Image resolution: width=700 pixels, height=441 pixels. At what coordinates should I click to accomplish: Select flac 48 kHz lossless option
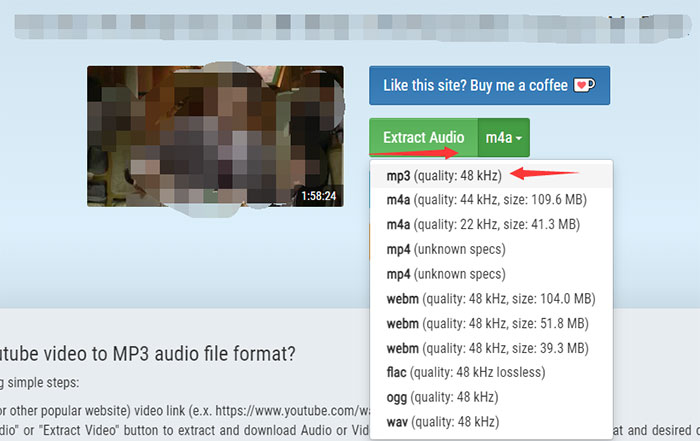tap(491, 372)
